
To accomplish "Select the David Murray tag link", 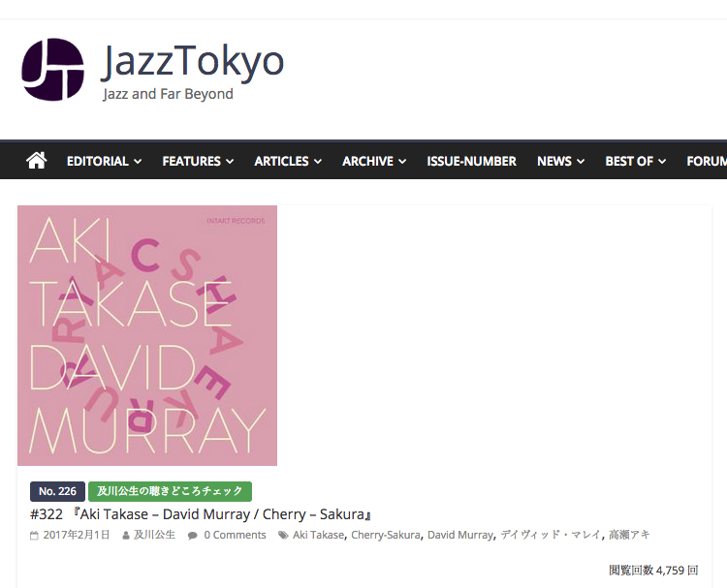I will tap(459, 535).
